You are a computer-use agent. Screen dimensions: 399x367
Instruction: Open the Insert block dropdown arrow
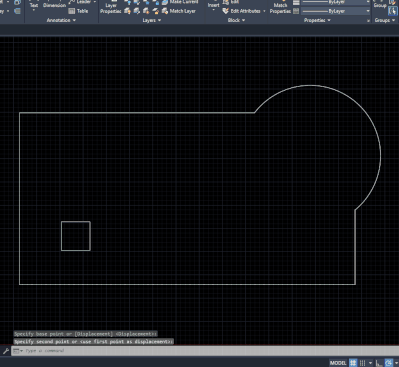coord(214,10)
